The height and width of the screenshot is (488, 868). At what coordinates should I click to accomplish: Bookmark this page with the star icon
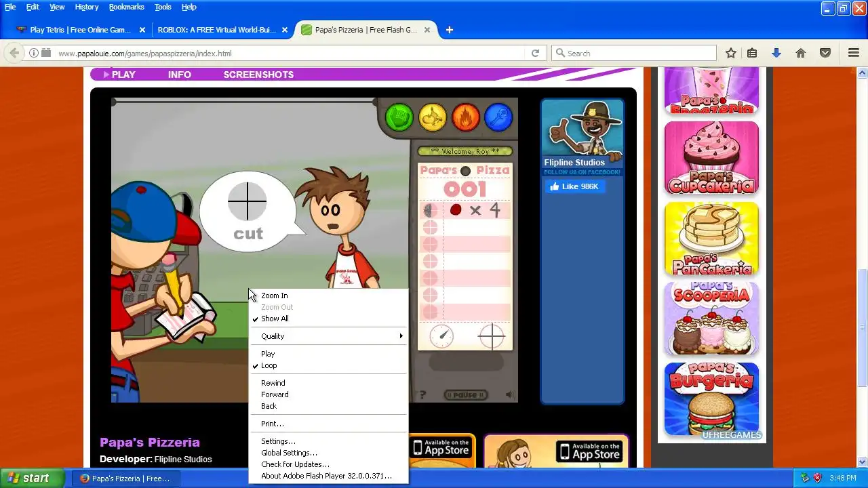(x=731, y=53)
